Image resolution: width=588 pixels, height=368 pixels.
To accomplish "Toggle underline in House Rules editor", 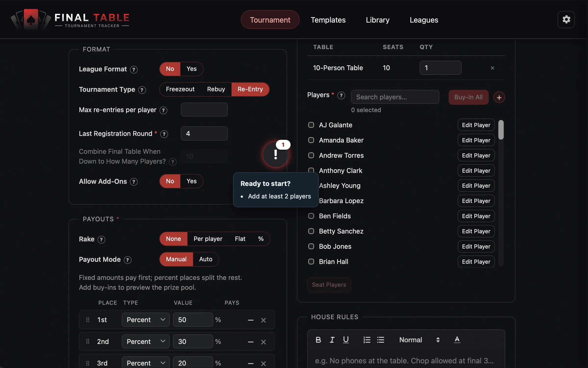I will pos(346,340).
